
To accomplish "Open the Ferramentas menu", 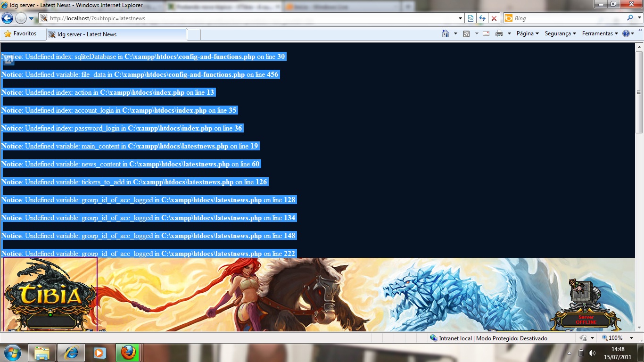I will tap(600, 33).
